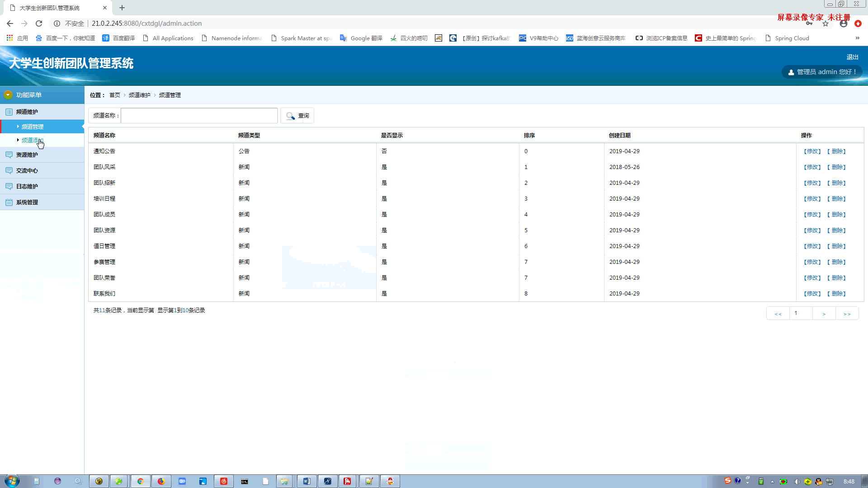Screen dimensions: 868x488
Task: Click 修改 for the 团队资源 row
Action: [x=812, y=230]
